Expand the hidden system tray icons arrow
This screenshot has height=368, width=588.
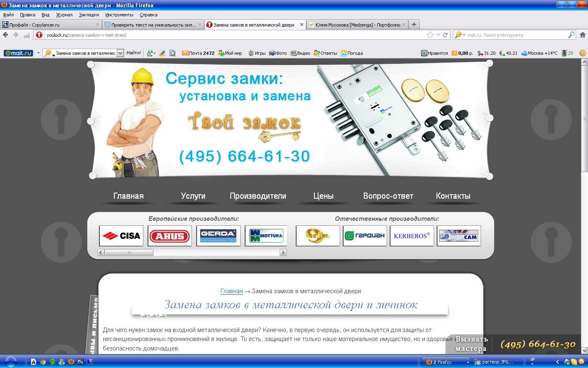click(x=558, y=362)
